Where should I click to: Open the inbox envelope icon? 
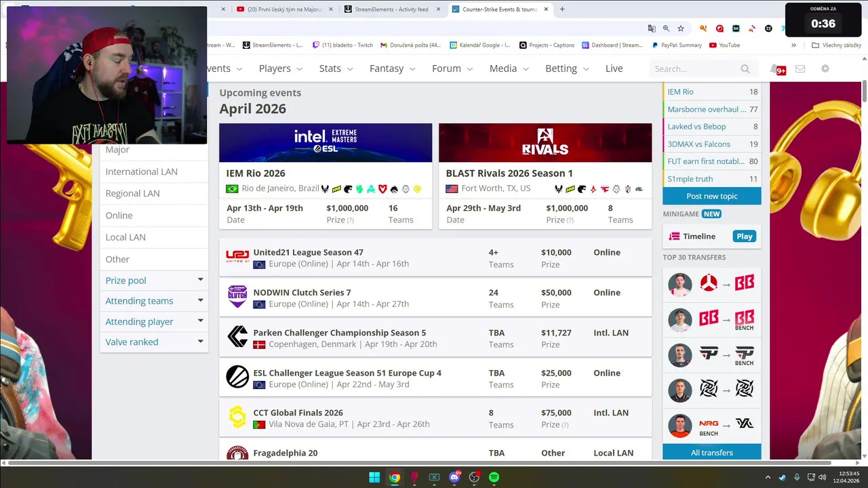pyautogui.click(x=800, y=68)
